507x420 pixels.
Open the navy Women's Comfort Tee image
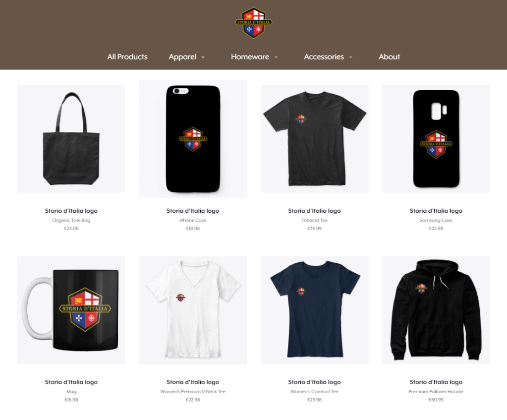pos(315,310)
